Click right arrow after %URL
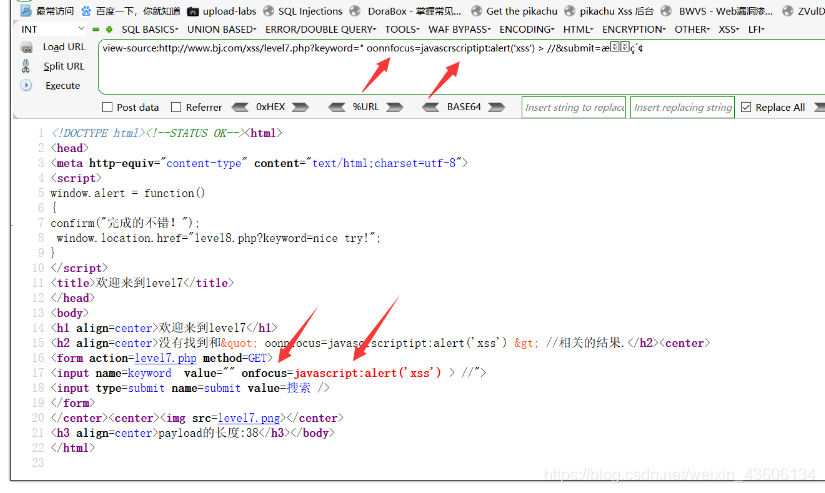 (x=395, y=107)
